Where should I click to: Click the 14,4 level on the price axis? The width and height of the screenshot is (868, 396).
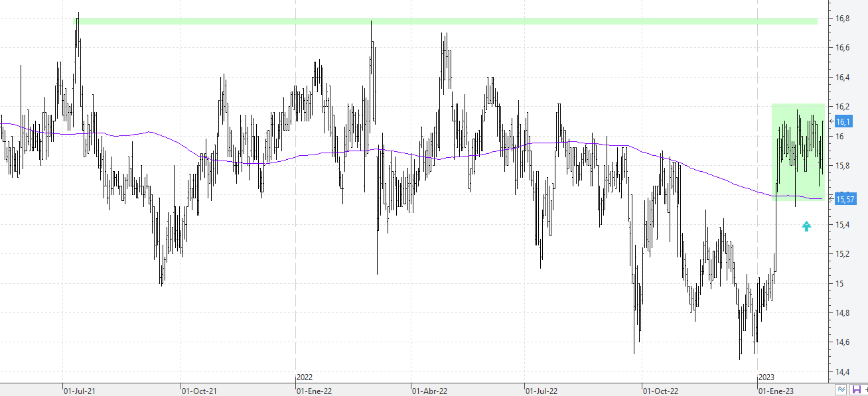[x=843, y=371]
